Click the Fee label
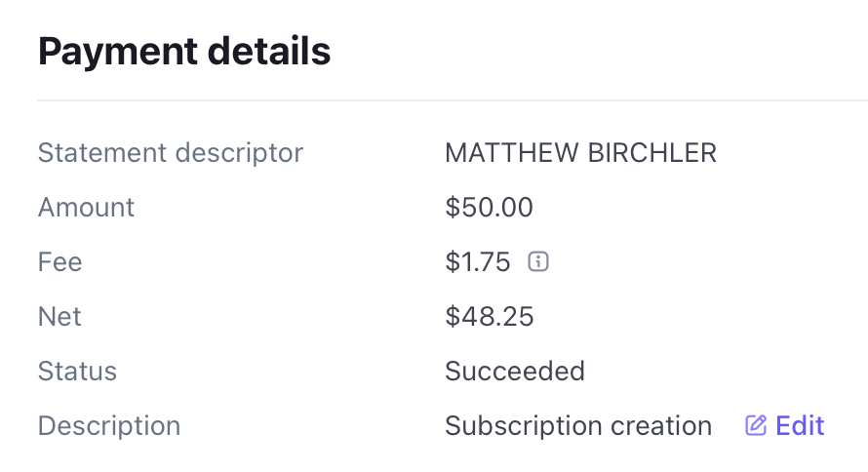 [59, 261]
